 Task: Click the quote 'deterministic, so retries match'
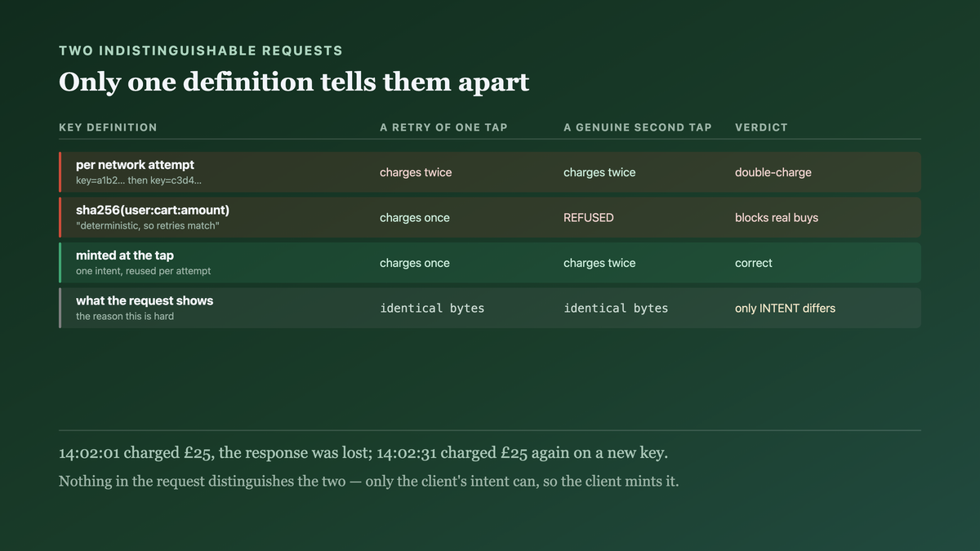148,225
